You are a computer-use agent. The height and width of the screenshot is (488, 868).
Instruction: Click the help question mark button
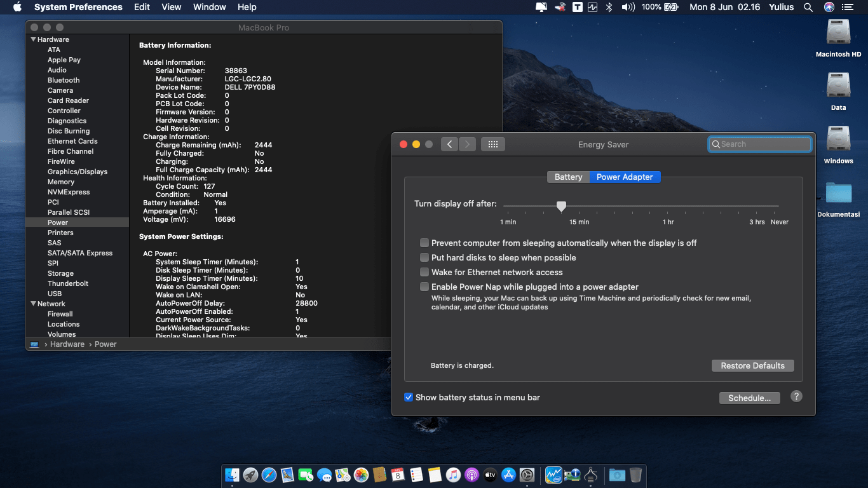click(796, 396)
